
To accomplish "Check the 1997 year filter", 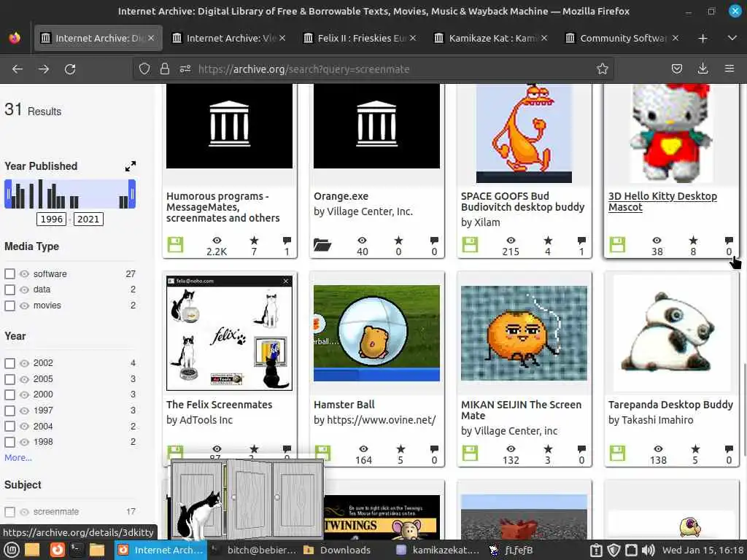I will 9,411.
